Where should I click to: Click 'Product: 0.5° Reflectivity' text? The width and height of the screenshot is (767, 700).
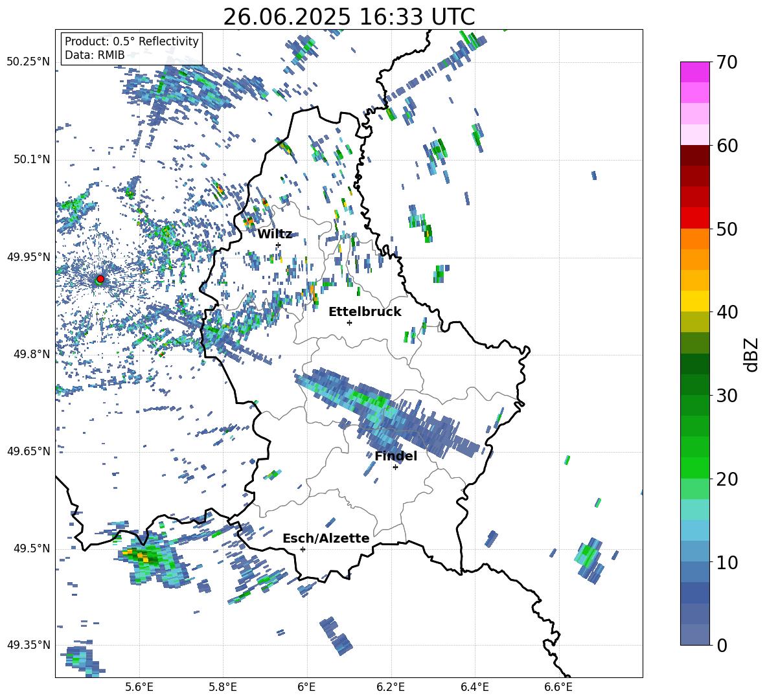(132, 41)
